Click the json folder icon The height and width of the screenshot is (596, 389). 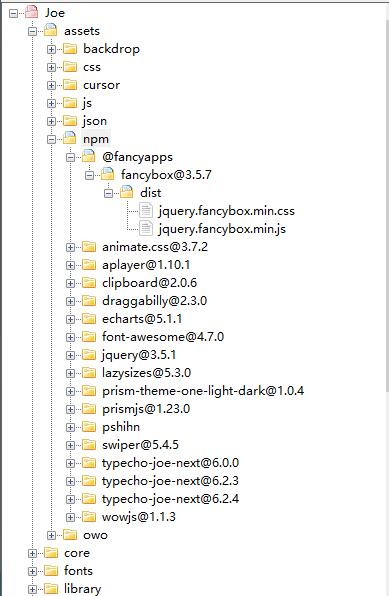coord(70,121)
